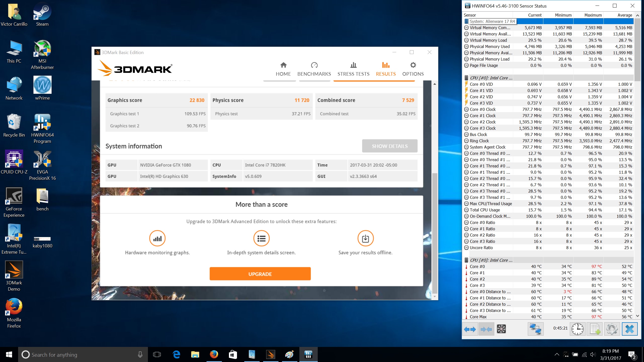Open HWiNFO64 Program desktop shortcut
Viewport: 644px width, 362px height.
click(42, 128)
